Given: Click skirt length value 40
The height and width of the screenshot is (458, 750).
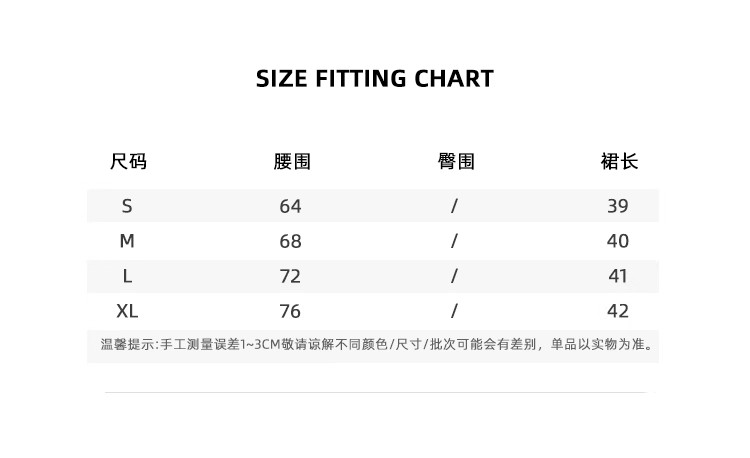Looking at the screenshot, I should [x=618, y=241].
